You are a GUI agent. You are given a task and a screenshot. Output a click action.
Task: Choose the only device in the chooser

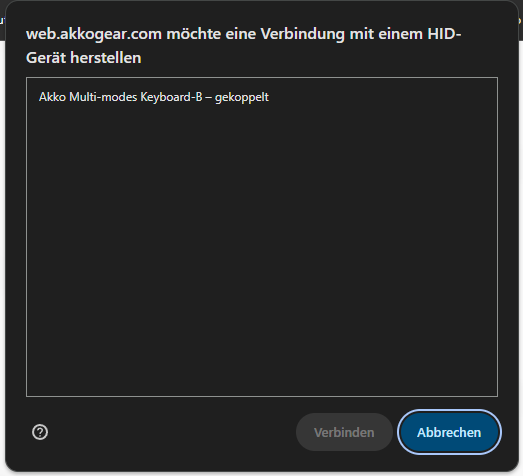(262, 97)
